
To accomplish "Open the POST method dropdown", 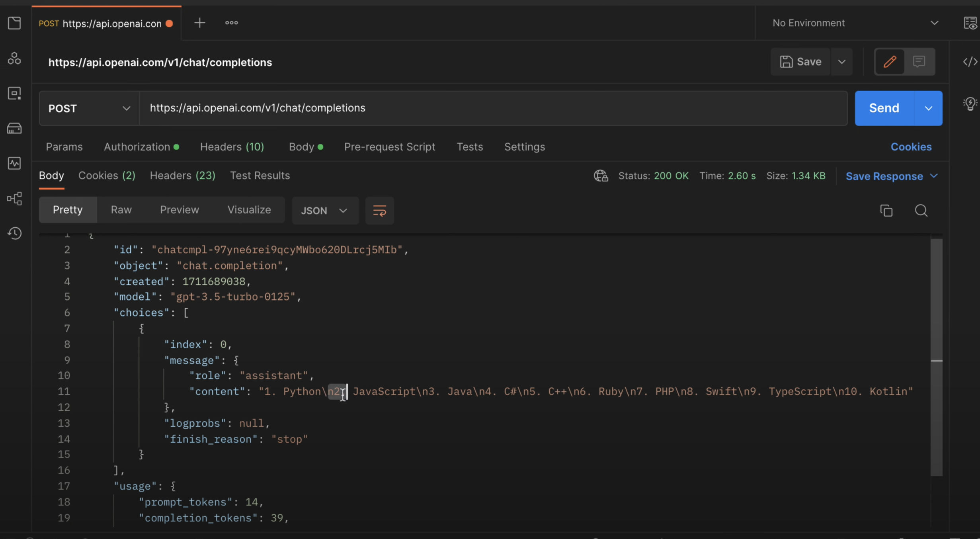I will coord(89,108).
